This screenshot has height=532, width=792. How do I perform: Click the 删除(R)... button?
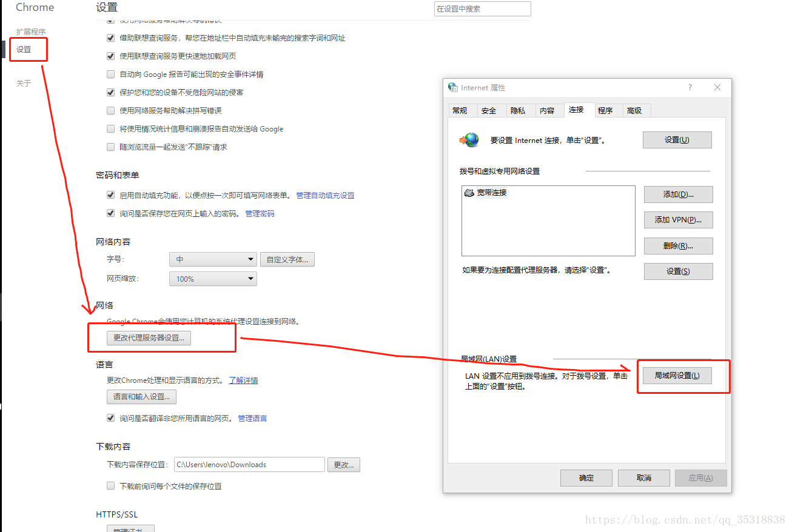click(x=678, y=246)
